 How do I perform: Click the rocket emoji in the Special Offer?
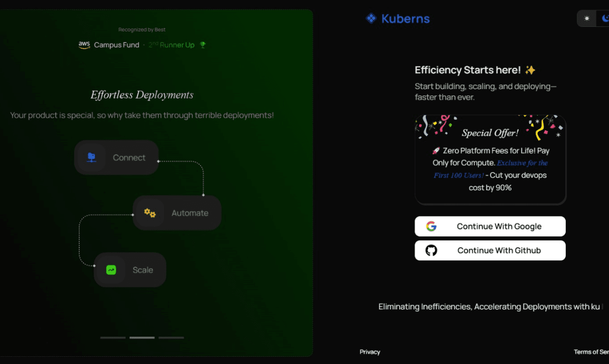point(436,150)
